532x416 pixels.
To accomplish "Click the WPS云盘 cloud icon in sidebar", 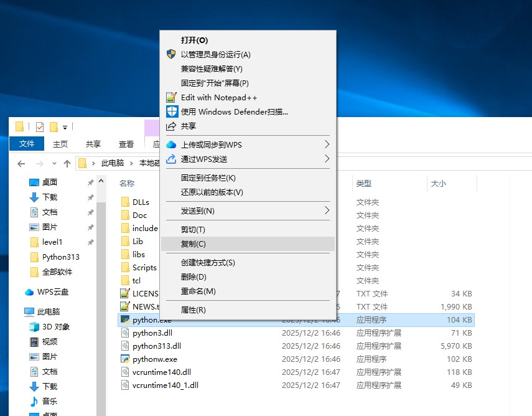I will point(29,292).
